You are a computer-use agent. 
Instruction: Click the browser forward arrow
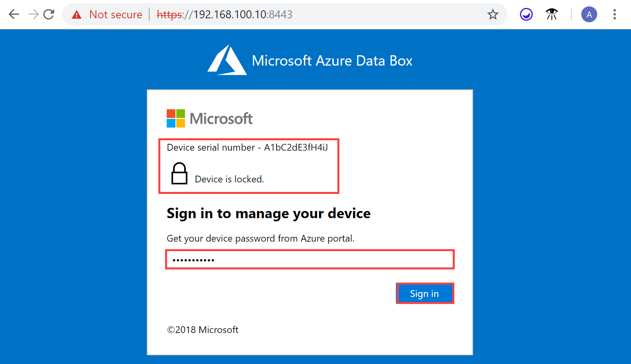point(33,14)
